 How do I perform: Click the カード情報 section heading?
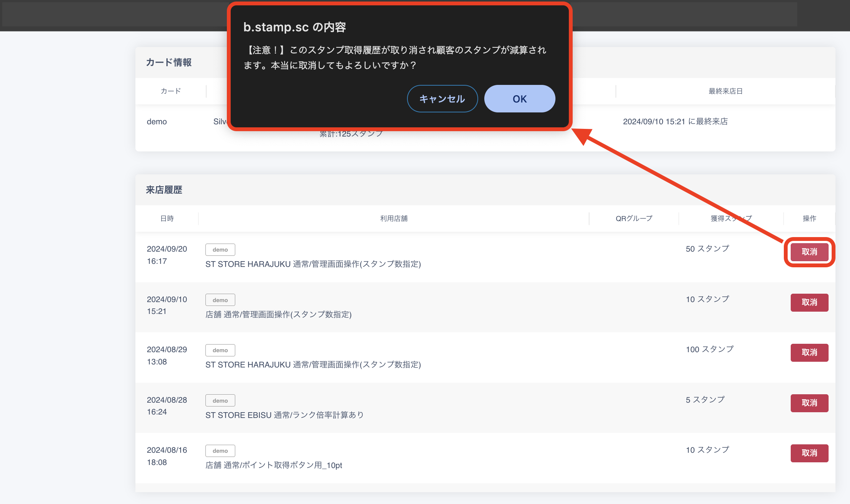pos(169,62)
